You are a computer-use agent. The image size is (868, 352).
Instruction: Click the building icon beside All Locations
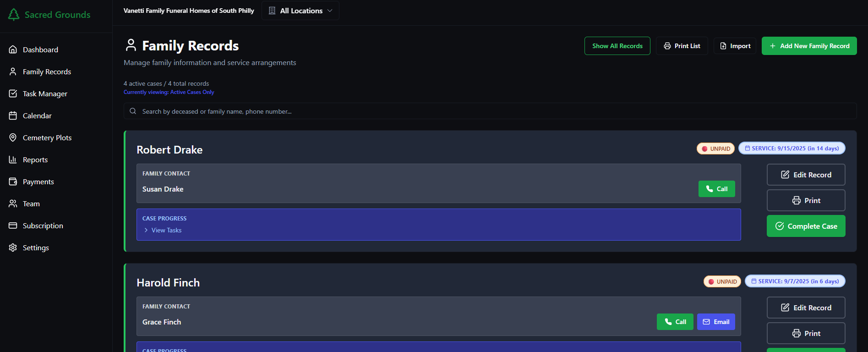coord(272,11)
